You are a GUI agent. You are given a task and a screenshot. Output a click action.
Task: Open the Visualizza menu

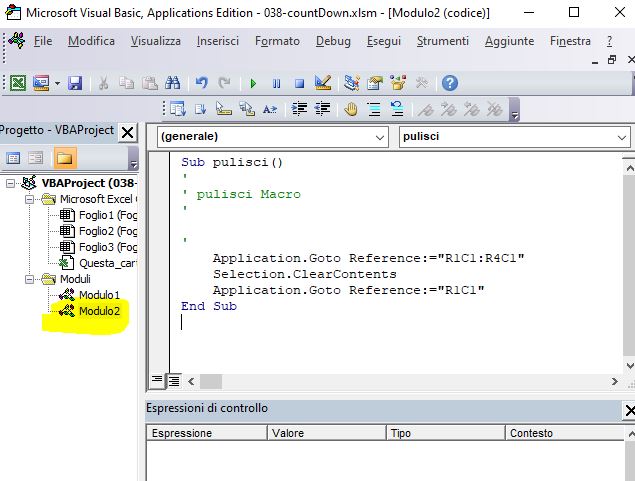tap(156, 41)
